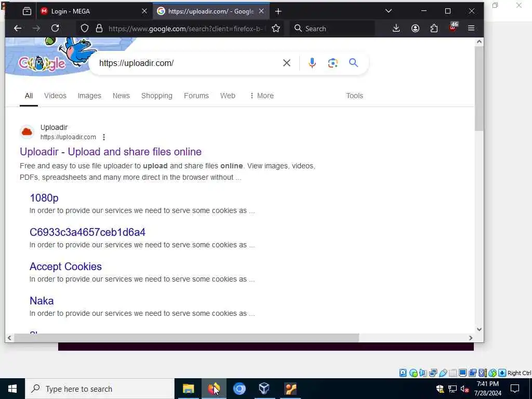Click VirtualBox display monitor status icon
The width and height of the screenshot is (532, 399).
click(x=462, y=373)
